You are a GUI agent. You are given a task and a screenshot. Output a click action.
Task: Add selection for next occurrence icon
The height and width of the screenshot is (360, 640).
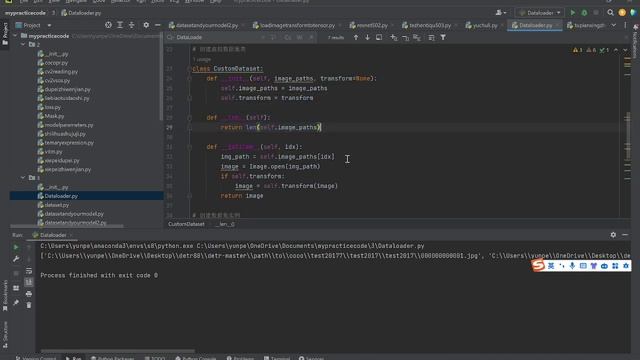(x=393, y=38)
